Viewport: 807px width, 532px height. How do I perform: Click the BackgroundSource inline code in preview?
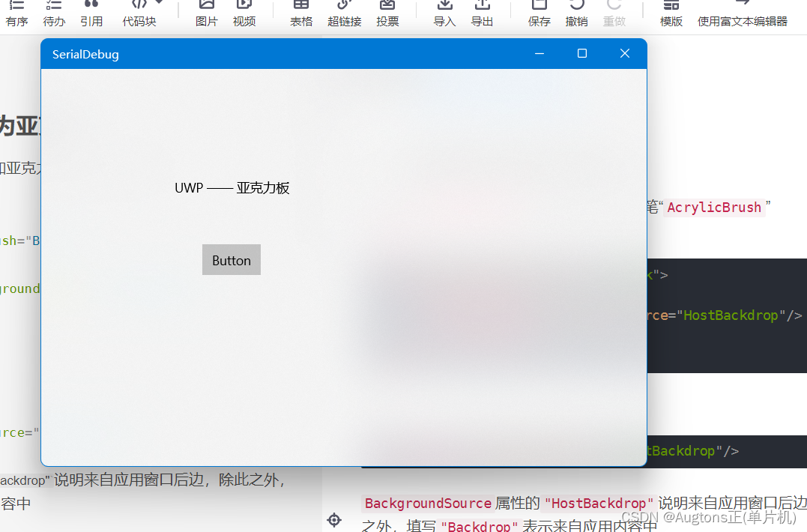428,504
